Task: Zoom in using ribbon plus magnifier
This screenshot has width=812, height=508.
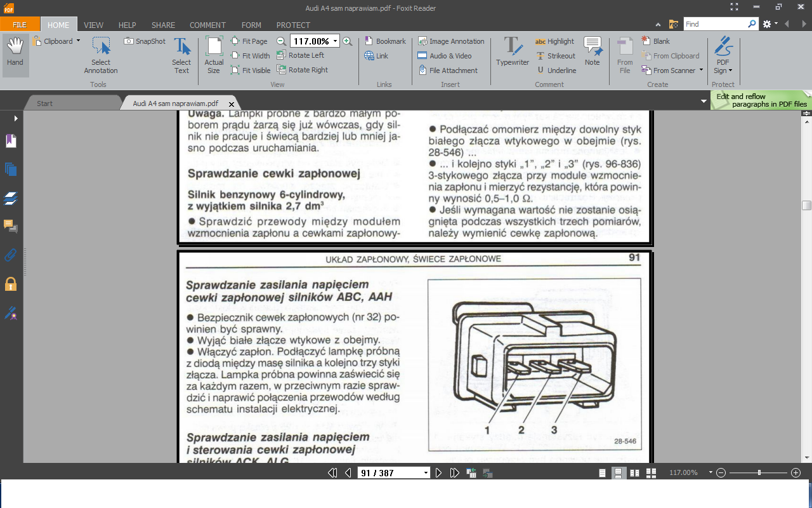Action: click(x=347, y=41)
